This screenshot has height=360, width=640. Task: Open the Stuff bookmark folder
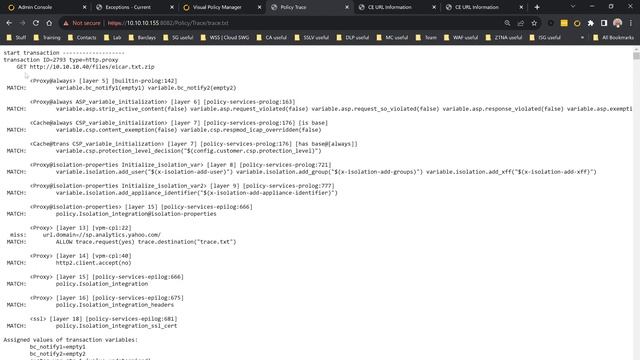click(x=16, y=38)
